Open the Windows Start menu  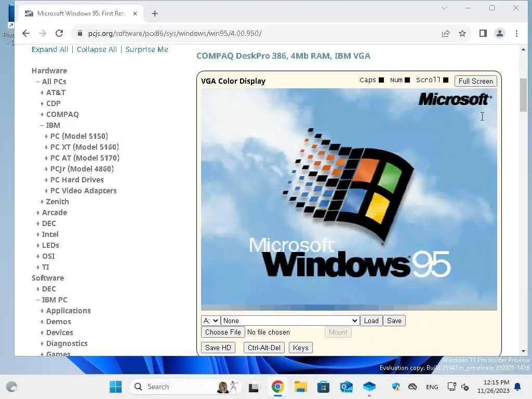[x=115, y=387]
